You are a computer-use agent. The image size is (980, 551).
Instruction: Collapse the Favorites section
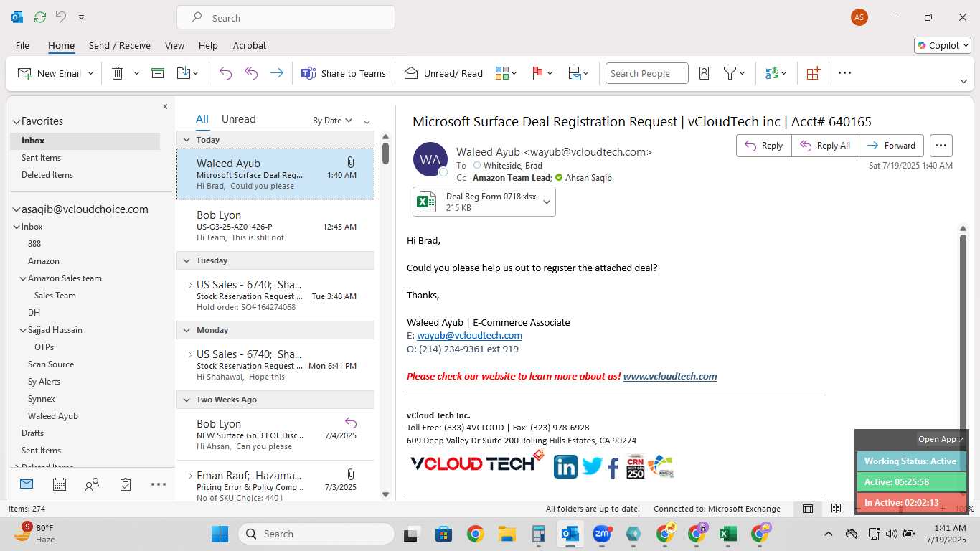[16, 122]
